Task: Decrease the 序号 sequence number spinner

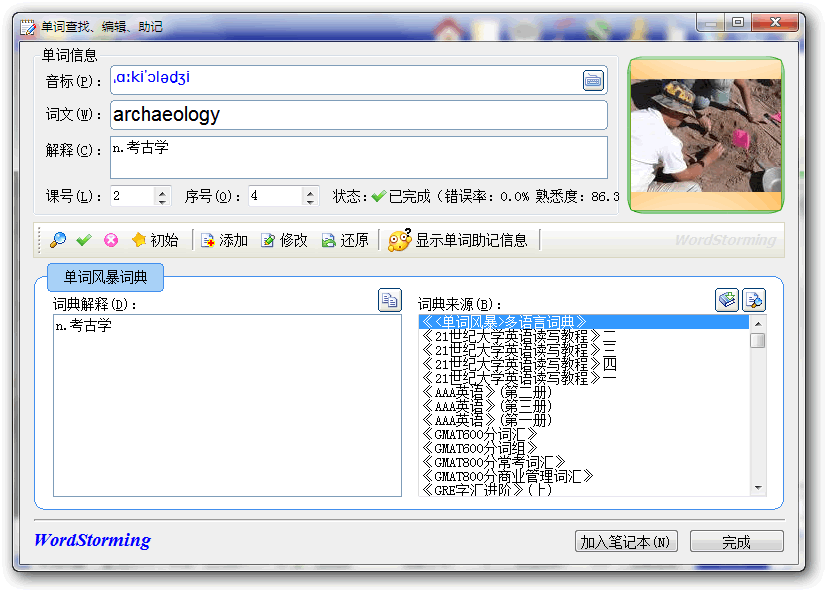Action: [310, 201]
